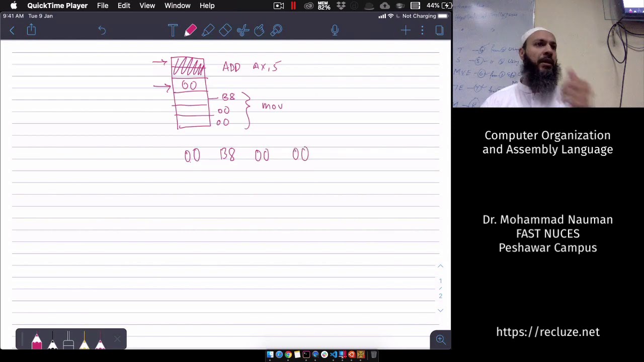The width and height of the screenshot is (644, 362).
Task: Open the Window menu
Action: [x=177, y=6]
